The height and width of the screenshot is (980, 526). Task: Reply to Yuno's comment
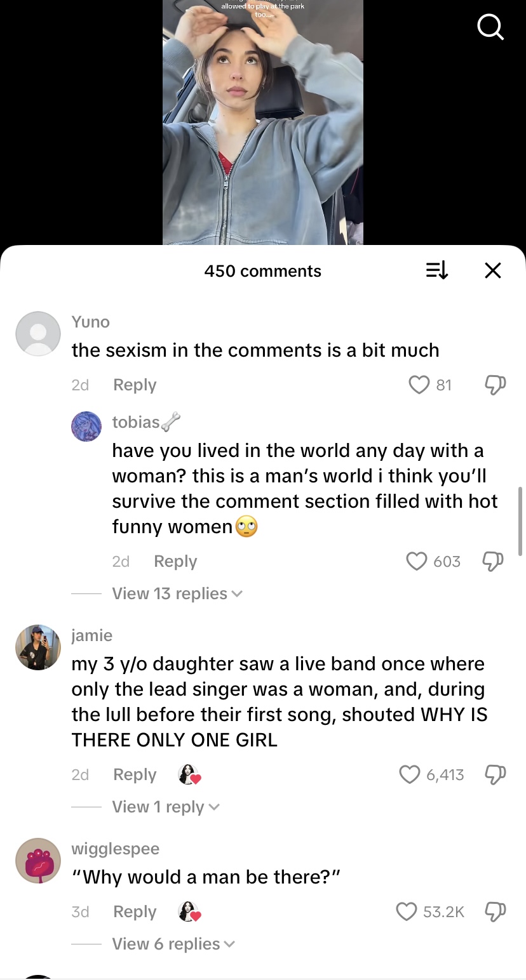coord(134,385)
